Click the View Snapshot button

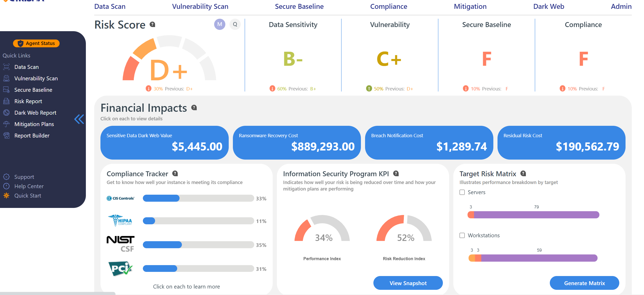408,283
